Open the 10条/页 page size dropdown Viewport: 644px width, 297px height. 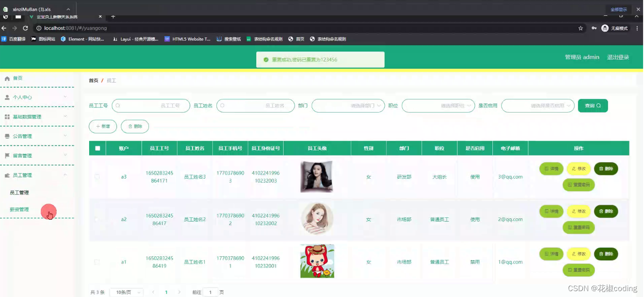pos(127,292)
